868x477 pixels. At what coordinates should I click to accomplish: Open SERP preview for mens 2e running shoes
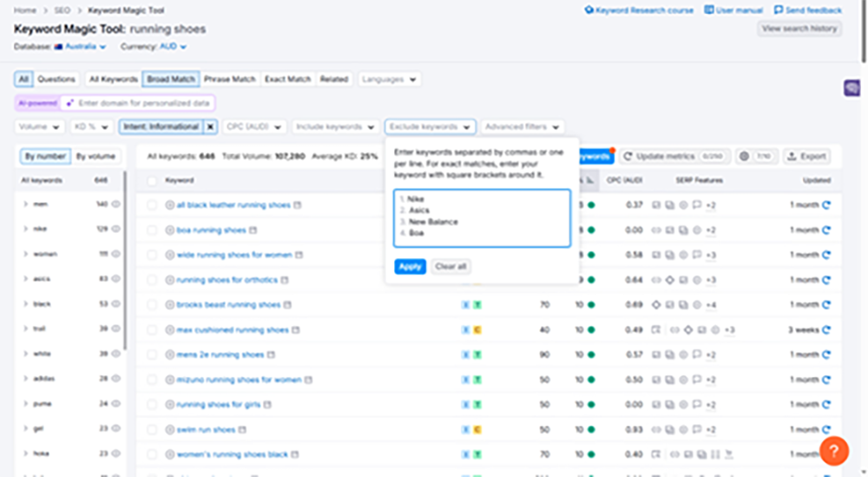coord(271,354)
